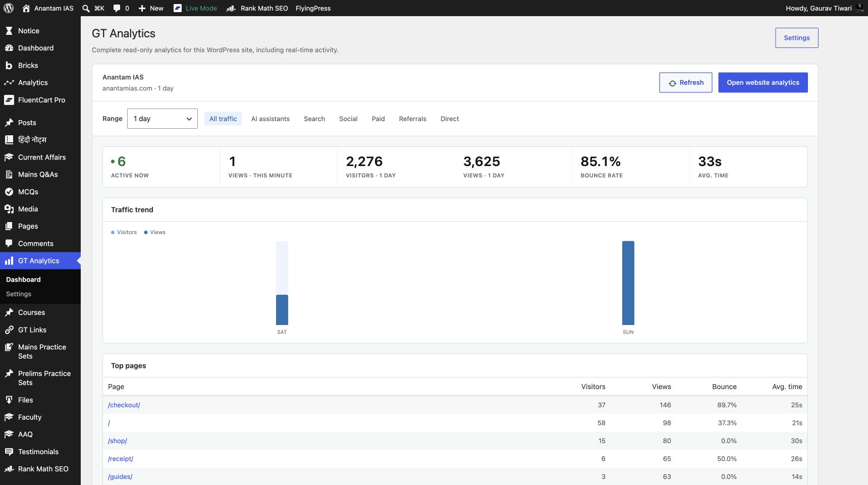Viewport: 868px width, 485px height.
Task: Click the Notice hourglass icon
Action: 9,31
